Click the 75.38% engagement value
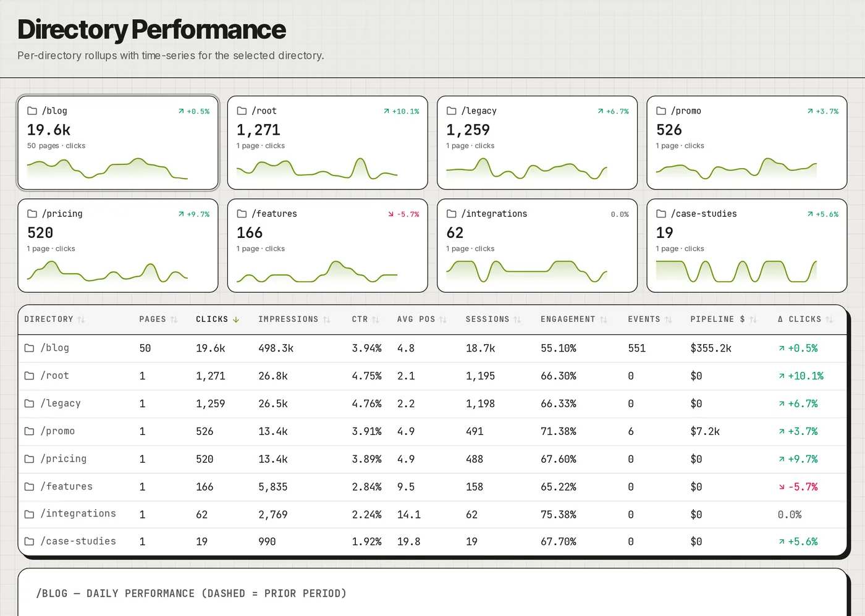Image resolution: width=865 pixels, height=616 pixels. tap(559, 515)
